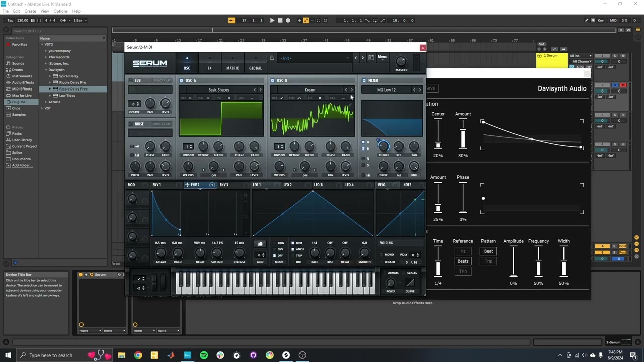Open Spotify from the Windows taskbar
Viewport: 644px width, 362px height.
point(204,355)
